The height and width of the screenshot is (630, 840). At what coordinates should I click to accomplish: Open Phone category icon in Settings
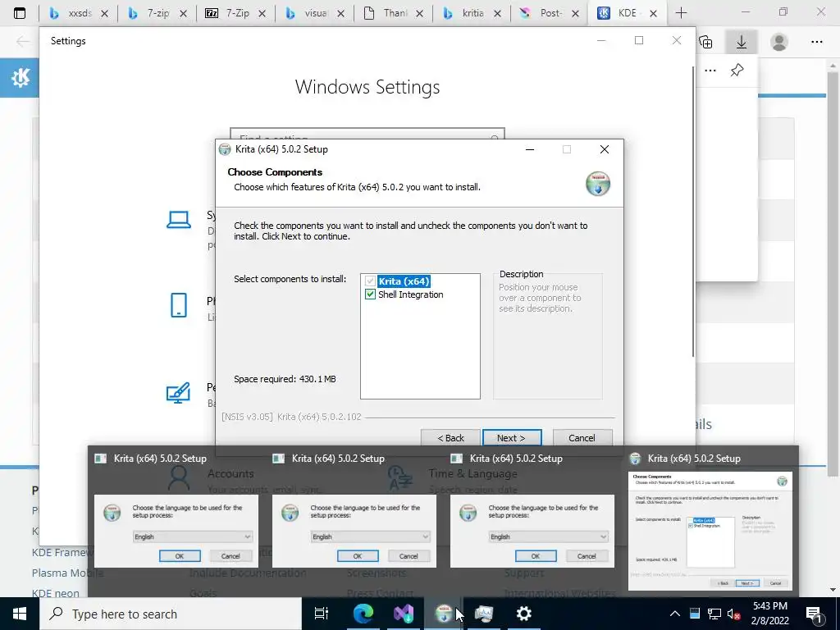178,305
